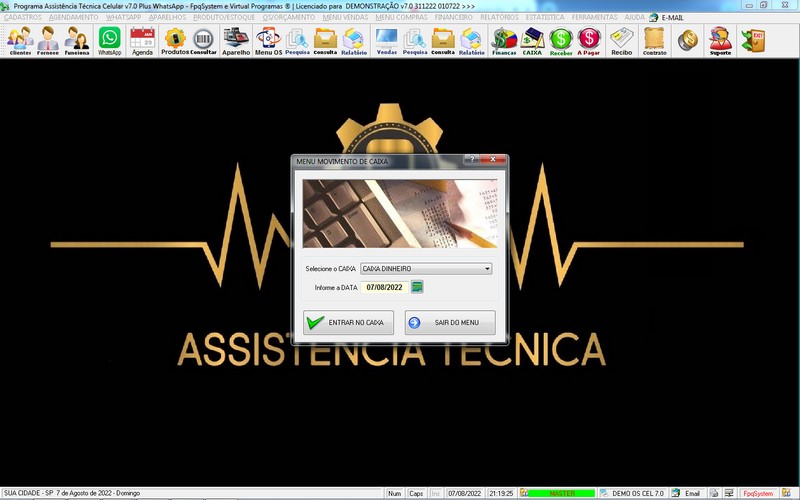Open the Agenda calendar icon
800x500 pixels.
point(142,41)
